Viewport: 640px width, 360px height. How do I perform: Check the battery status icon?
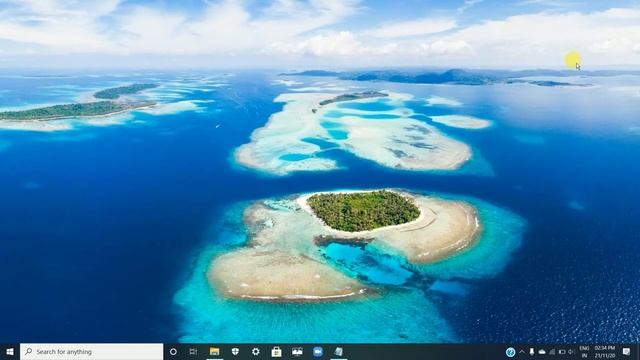coord(562,352)
